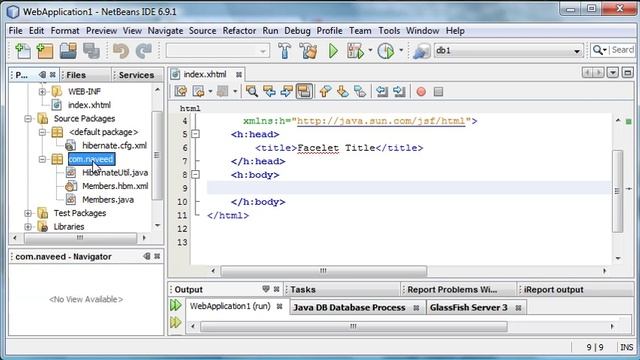Click the Save All toolbar icon
The width and height of the screenshot is (640, 360).
click(x=91, y=51)
